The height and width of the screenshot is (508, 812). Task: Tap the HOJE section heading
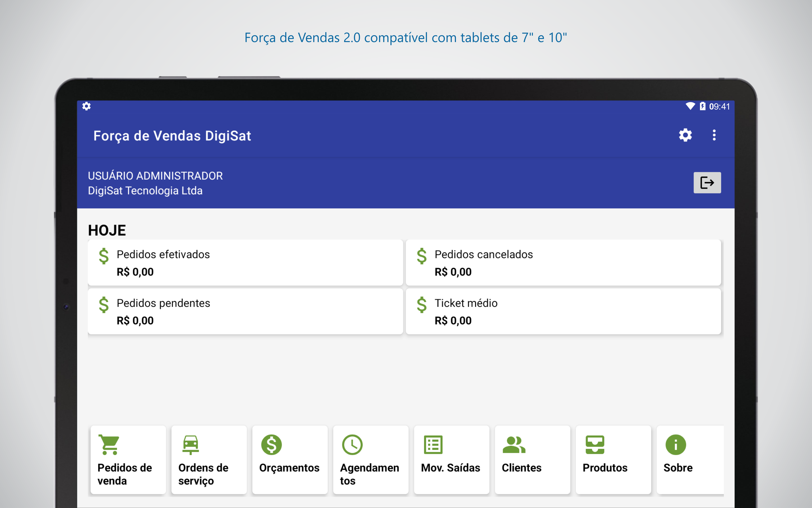pos(107,230)
